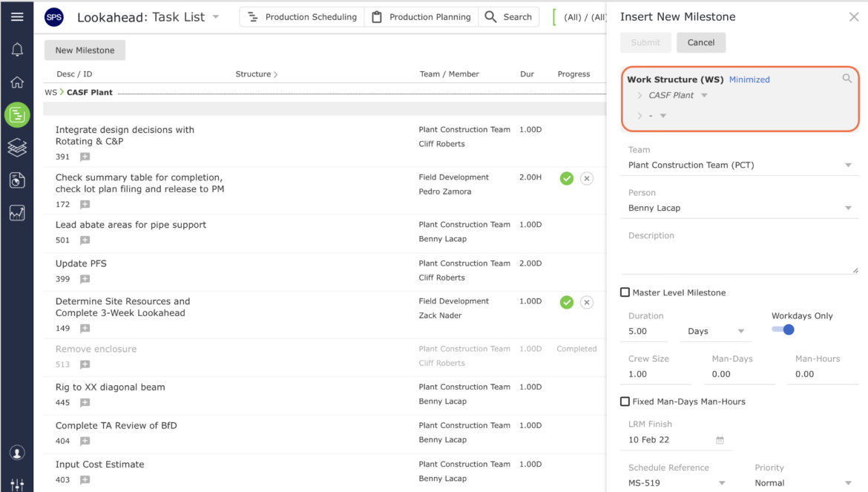Viewport: 868px width, 492px height.
Task: Open CASF Plant dropdown arrow in Work Structure
Action: click(x=704, y=95)
